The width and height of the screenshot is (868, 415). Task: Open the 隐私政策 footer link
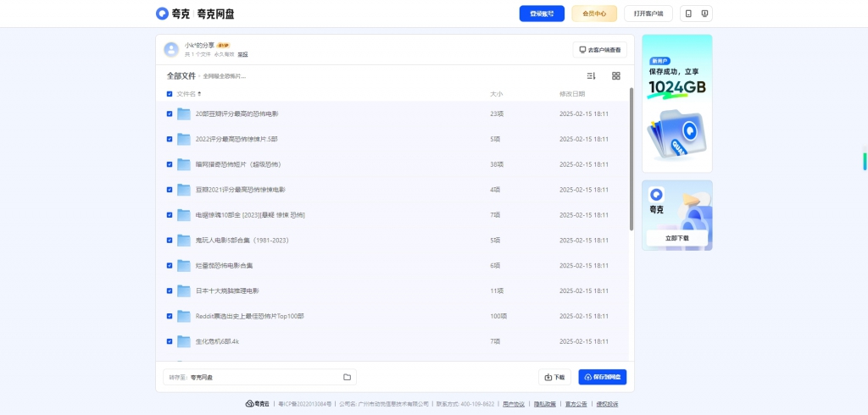click(x=545, y=404)
